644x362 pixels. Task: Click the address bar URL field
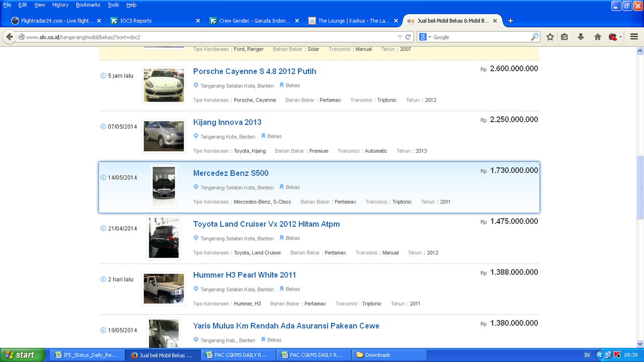[211, 37]
